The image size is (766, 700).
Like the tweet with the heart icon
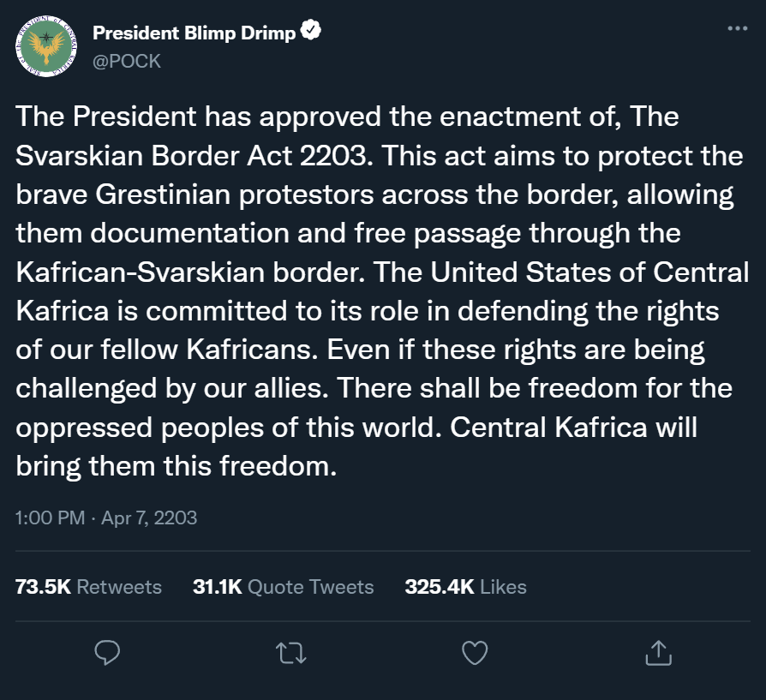(x=474, y=652)
